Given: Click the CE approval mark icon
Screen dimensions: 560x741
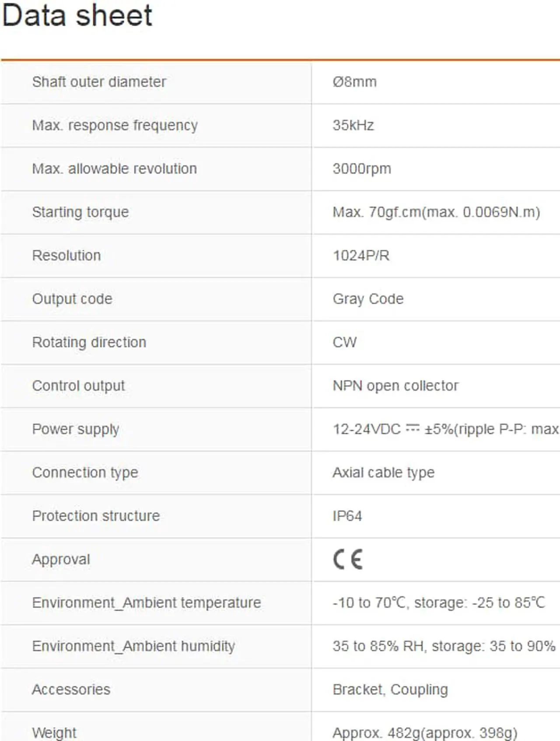Looking at the screenshot, I should [348, 559].
